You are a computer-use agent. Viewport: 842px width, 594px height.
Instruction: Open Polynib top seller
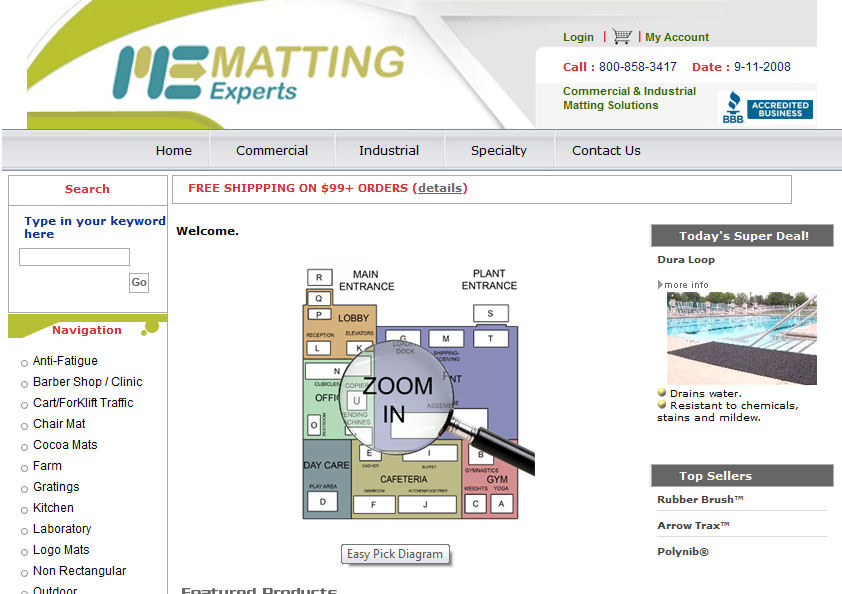(x=683, y=552)
